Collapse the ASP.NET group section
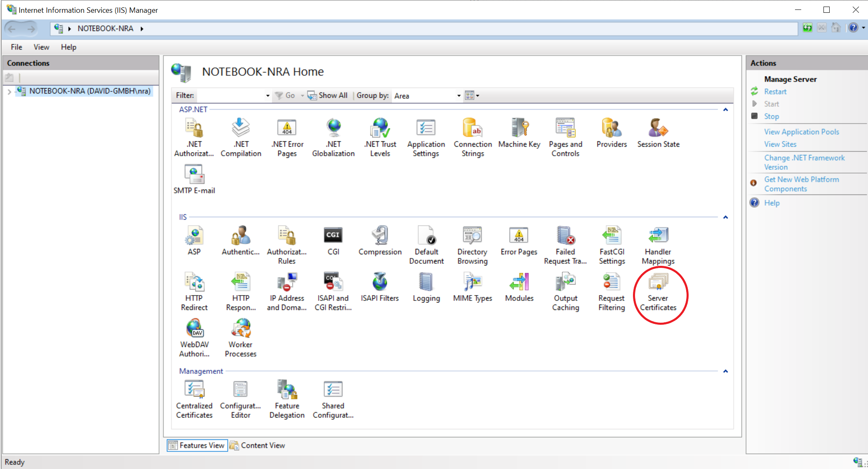The image size is (868, 469). [725, 110]
